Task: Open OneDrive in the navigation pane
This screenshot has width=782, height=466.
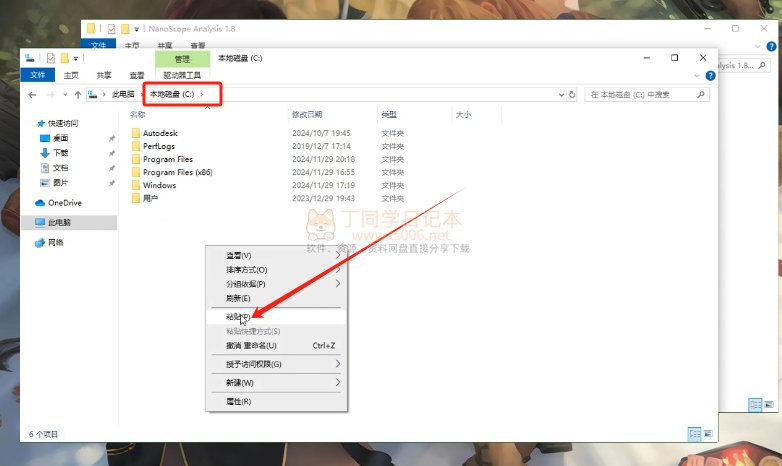Action: [65, 203]
